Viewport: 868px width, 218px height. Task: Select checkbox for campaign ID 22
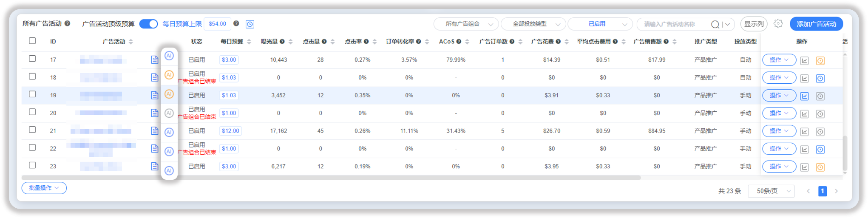pyautogui.click(x=32, y=147)
